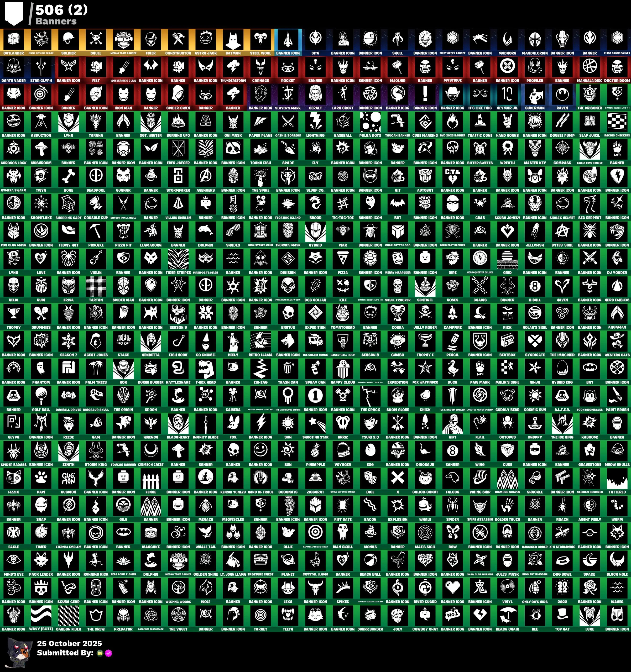Select the Avengers logo banner
Screen dimensions: 631x672
tap(206, 176)
